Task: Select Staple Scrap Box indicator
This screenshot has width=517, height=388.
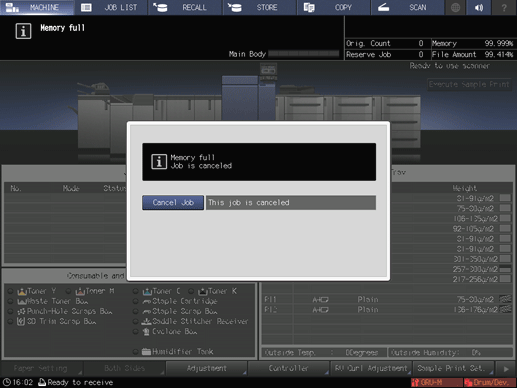Action: 135,311
